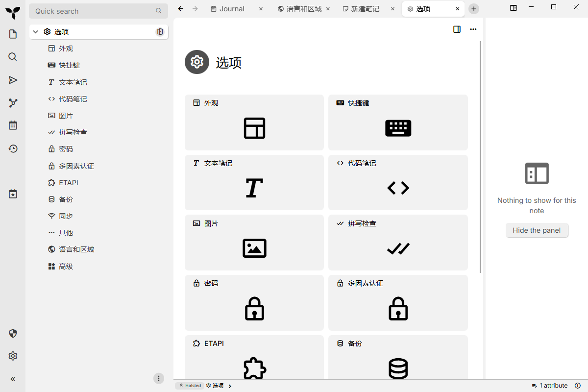The image size is (588, 392).
Task: Enter protected session via the shield icon
Action: (x=13, y=333)
